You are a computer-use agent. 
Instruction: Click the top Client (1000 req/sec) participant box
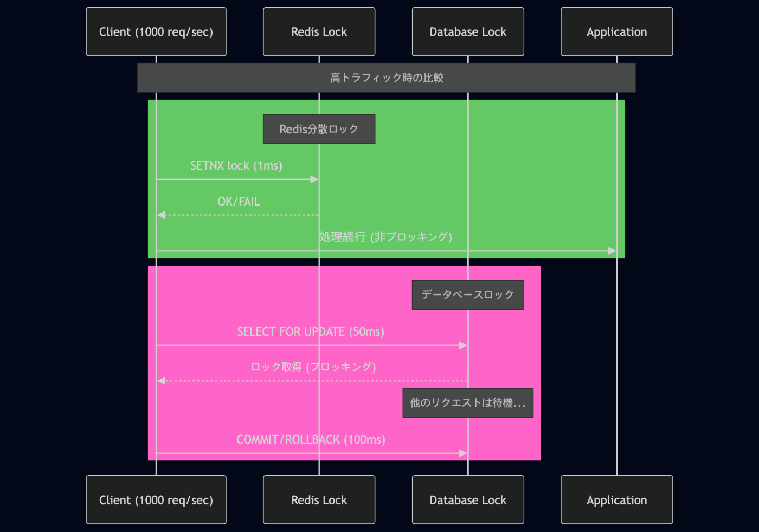tap(156, 31)
